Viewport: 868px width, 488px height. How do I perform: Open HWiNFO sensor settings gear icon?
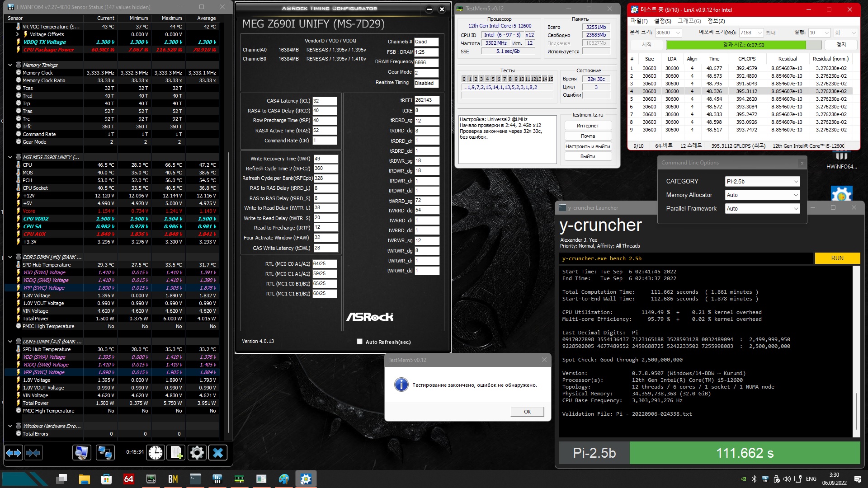coord(197,452)
